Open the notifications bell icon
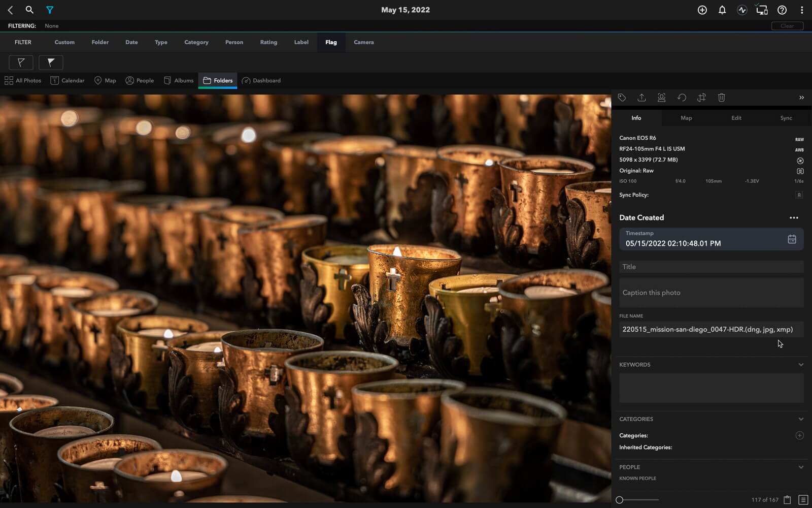 [x=722, y=10]
